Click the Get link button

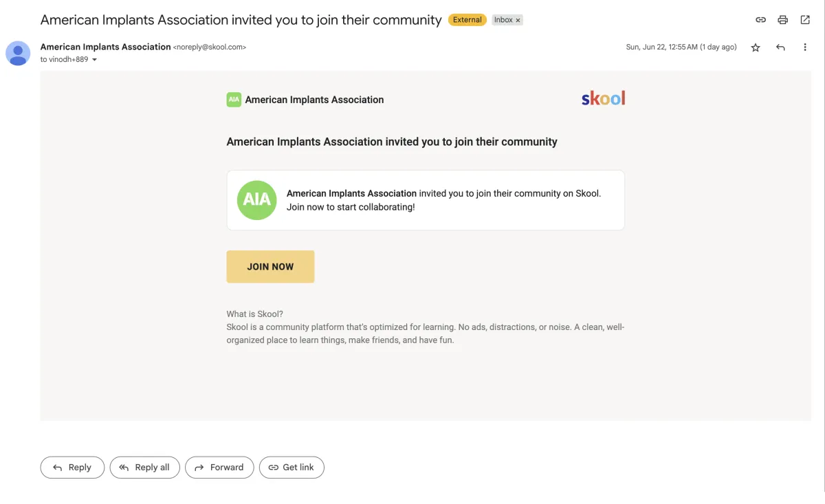point(291,468)
